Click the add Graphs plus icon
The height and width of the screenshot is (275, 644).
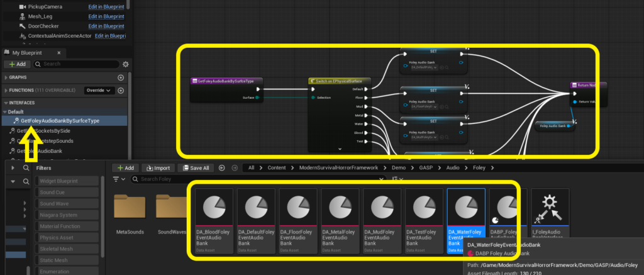coord(121,77)
